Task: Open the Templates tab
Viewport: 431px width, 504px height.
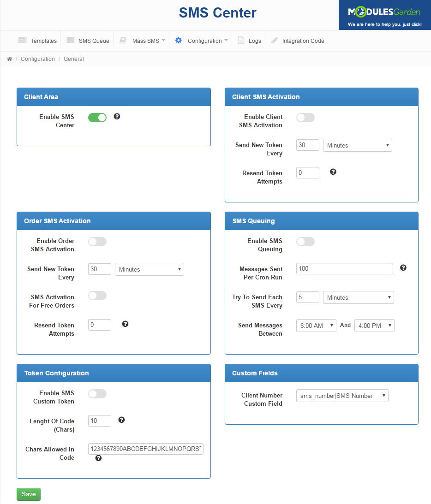Action: 37,41
